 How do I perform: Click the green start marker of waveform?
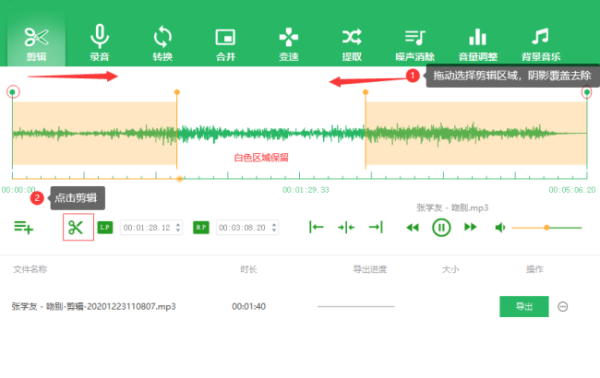point(13,92)
